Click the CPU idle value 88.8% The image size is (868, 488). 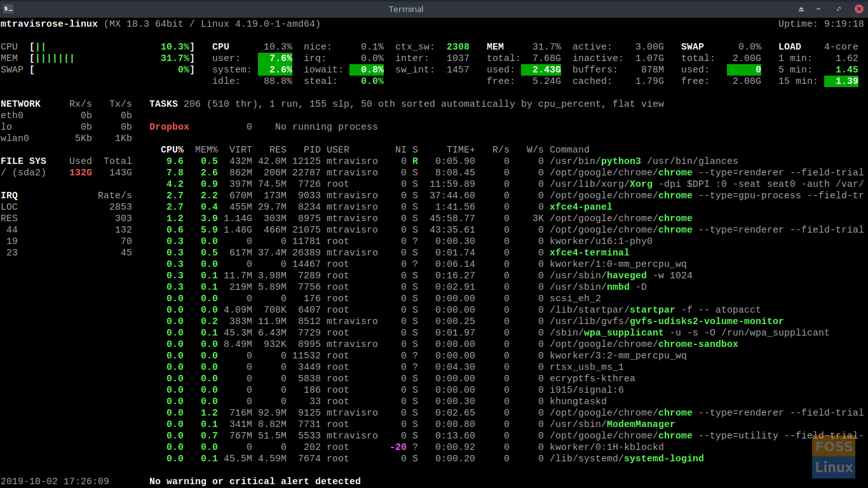click(x=278, y=81)
